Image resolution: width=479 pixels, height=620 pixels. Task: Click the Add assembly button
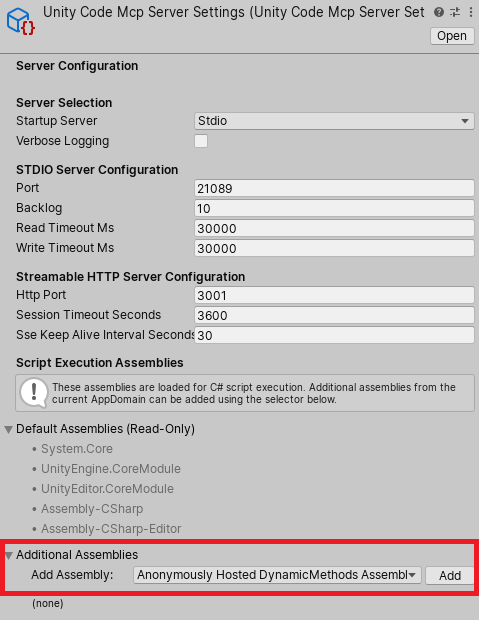pyautogui.click(x=450, y=575)
